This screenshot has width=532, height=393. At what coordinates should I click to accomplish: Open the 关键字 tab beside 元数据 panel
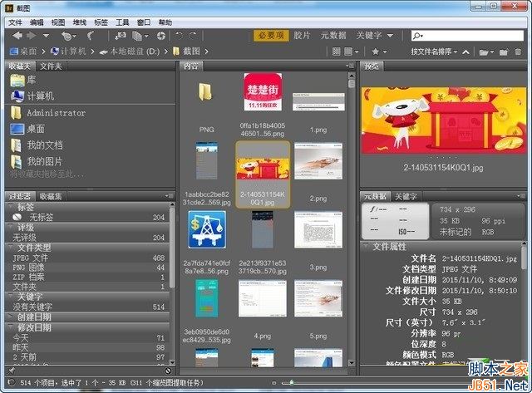tap(406, 196)
